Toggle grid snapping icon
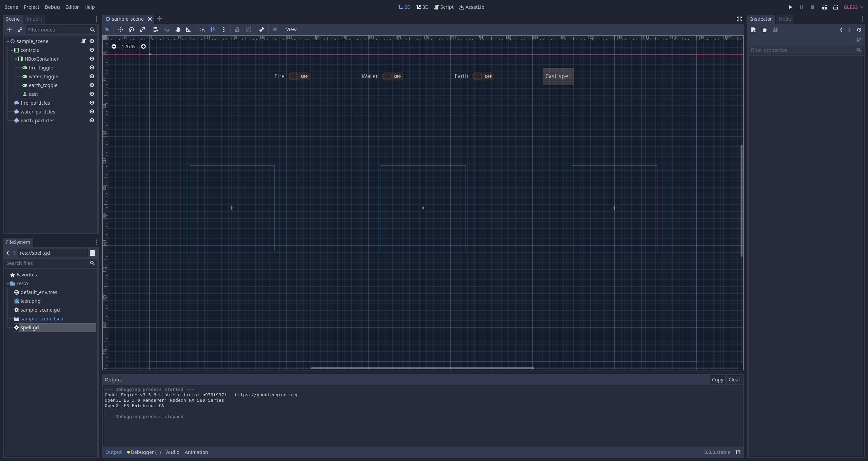Viewport: 868px width, 461px height. tap(213, 29)
